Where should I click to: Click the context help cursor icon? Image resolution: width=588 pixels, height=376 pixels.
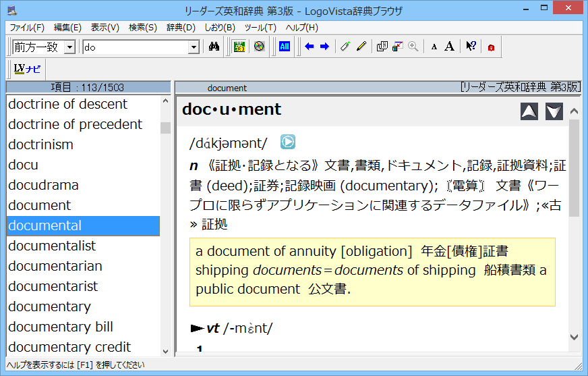471,47
